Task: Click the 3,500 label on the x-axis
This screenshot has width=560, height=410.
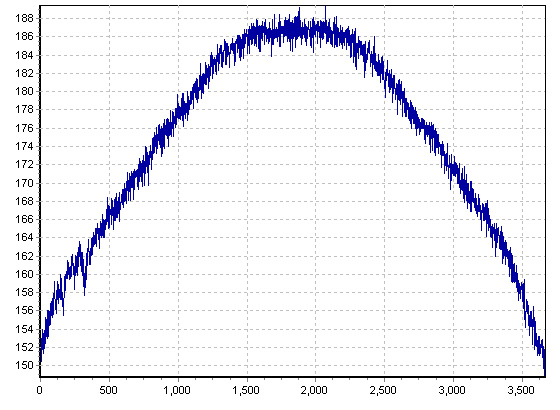Action: click(x=521, y=390)
